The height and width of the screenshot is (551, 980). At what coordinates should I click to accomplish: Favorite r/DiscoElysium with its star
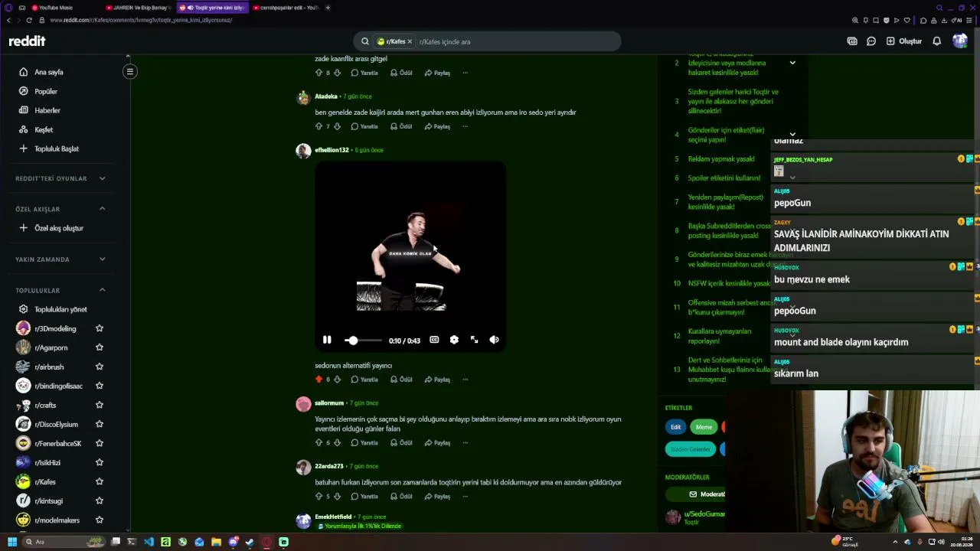(100, 424)
